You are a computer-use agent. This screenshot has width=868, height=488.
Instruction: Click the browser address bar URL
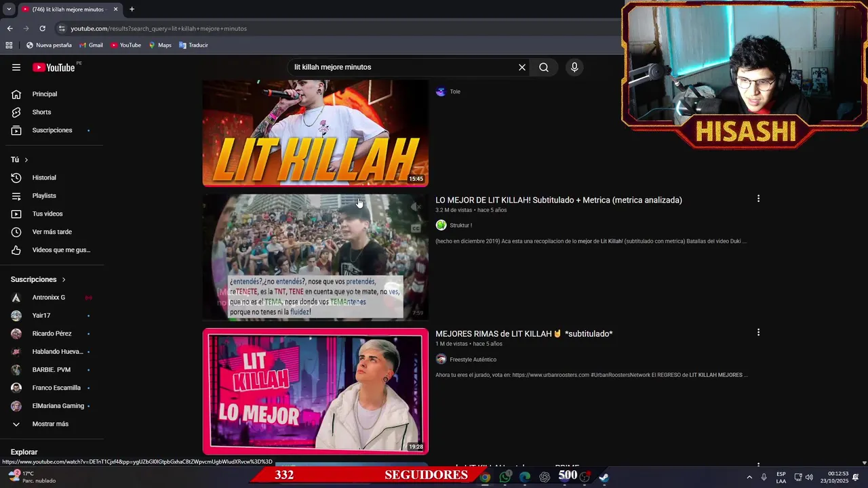(159, 28)
